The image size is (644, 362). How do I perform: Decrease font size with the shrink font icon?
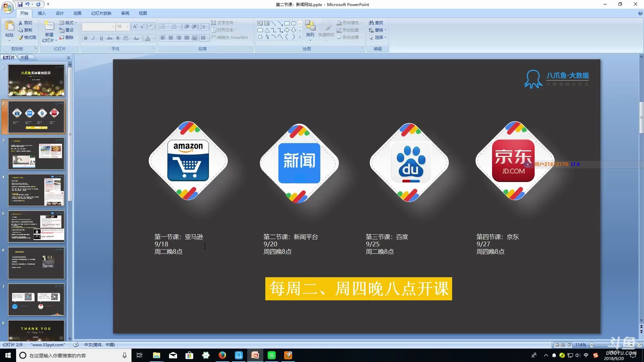pyautogui.click(x=142, y=26)
